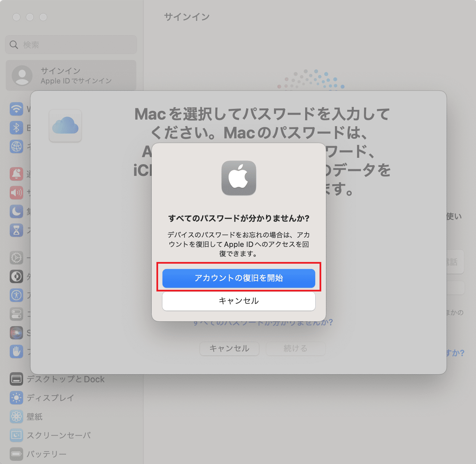Viewport: 476px width, 464px height.
Task: Dismiss the alert with its キャンセル button
Action: 239,301
